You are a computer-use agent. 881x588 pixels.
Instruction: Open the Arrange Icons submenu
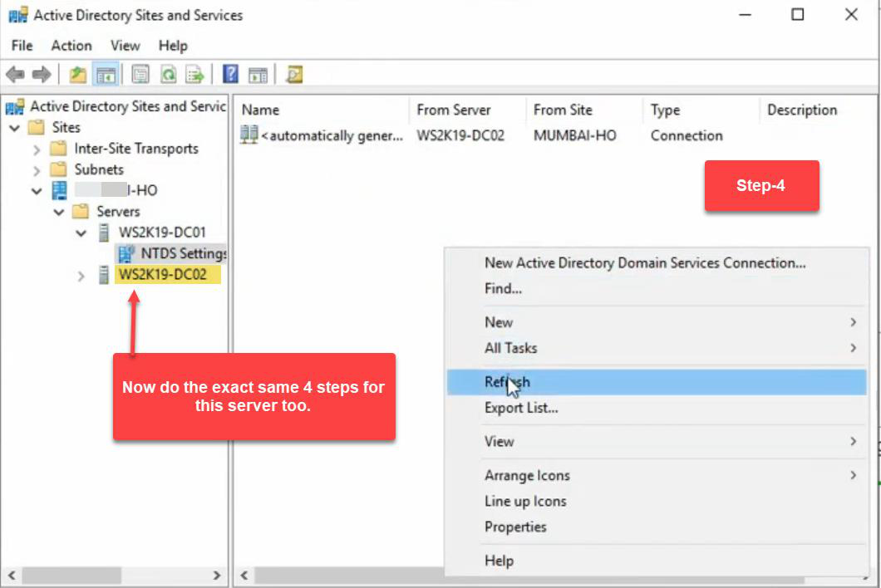(x=657, y=475)
